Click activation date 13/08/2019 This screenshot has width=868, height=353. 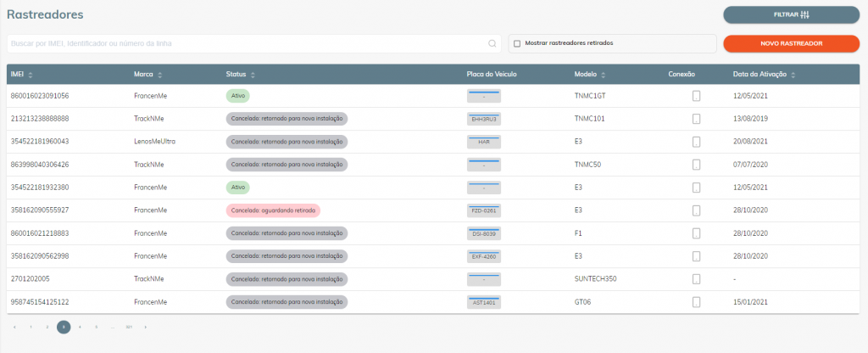pos(750,119)
